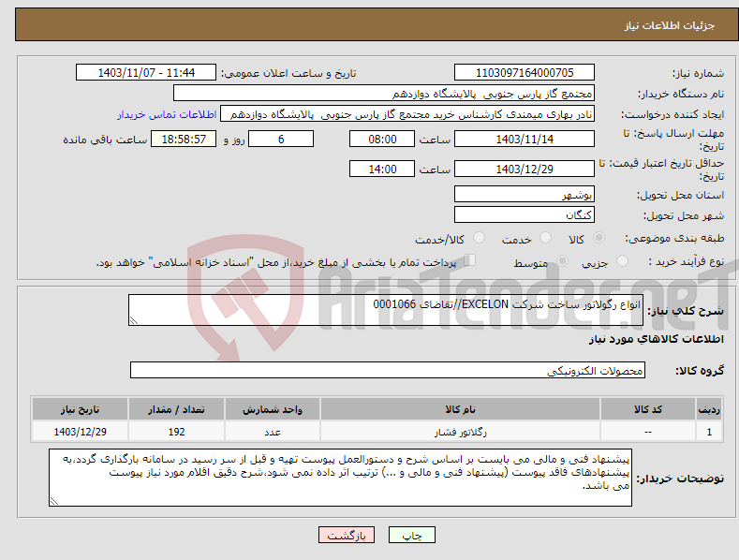739x560 pixels.
Task: Select the متوسط purchase process radio
Action: tap(562, 260)
